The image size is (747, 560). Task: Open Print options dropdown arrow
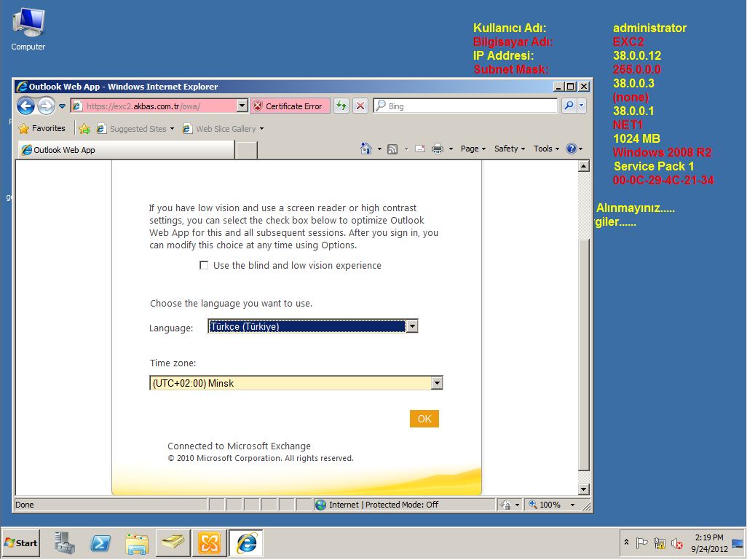451,149
